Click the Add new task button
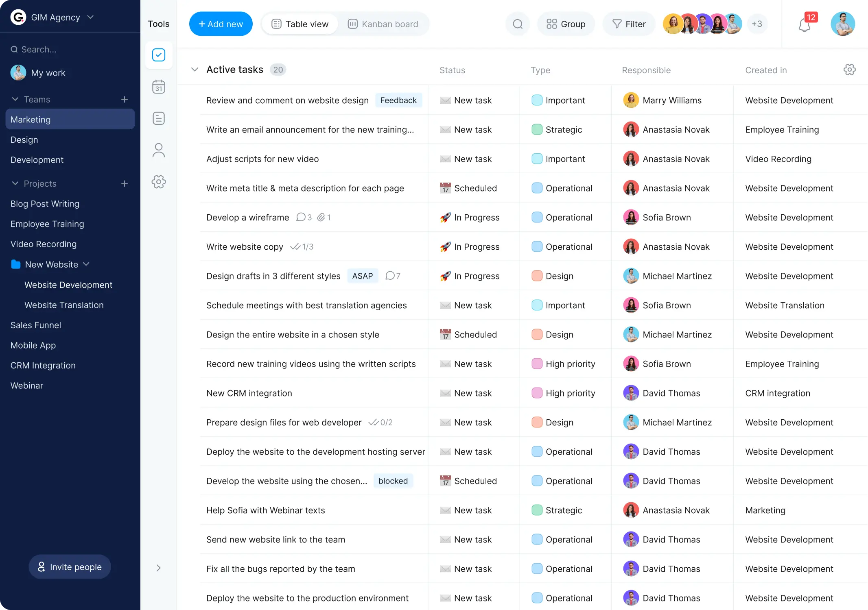This screenshot has height=610, width=868. click(x=221, y=24)
